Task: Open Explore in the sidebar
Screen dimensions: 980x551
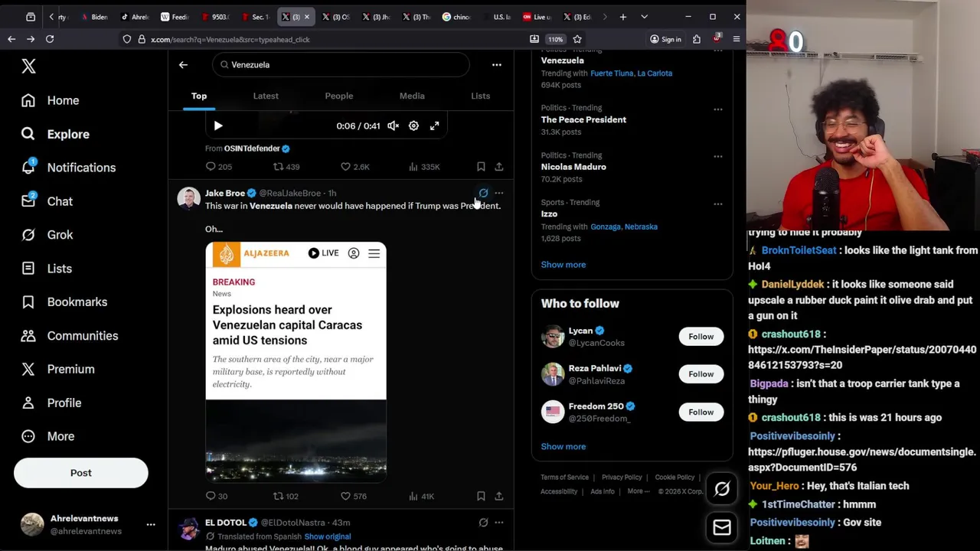Action: 55,134
